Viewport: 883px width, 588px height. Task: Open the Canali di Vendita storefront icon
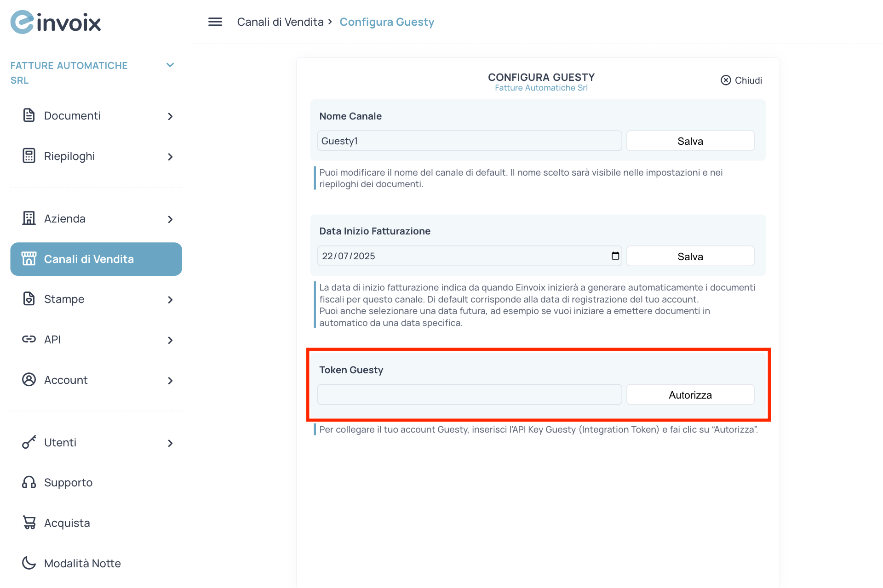[29, 258]
